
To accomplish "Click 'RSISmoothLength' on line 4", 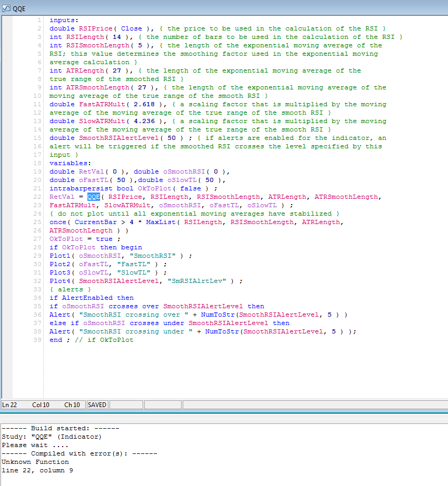I will click(x=98, y=45).
